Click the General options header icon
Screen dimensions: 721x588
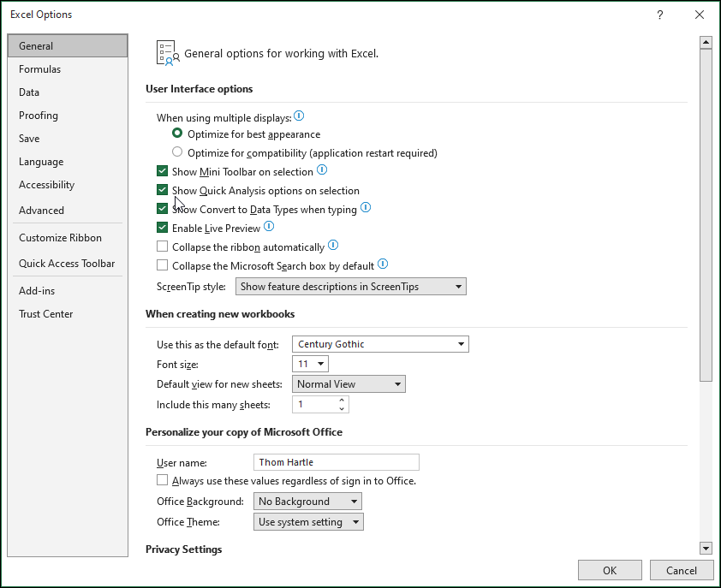[168, 53]
